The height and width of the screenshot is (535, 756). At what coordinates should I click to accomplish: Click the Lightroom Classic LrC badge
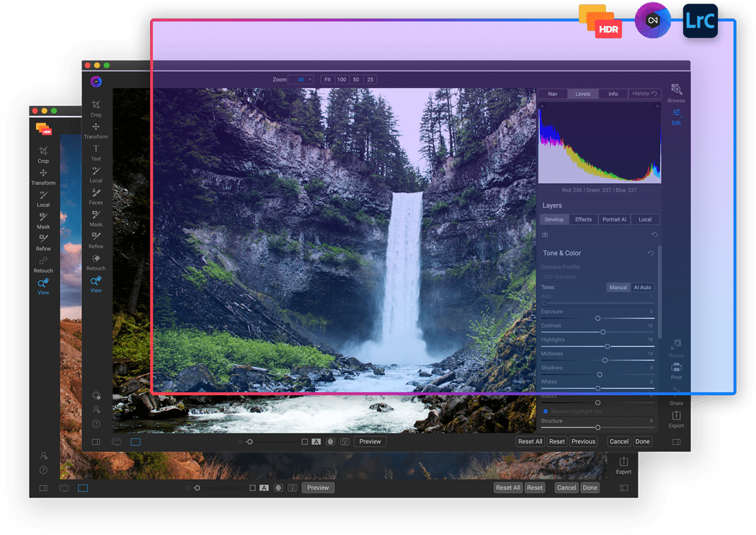[x=701, y=21]
